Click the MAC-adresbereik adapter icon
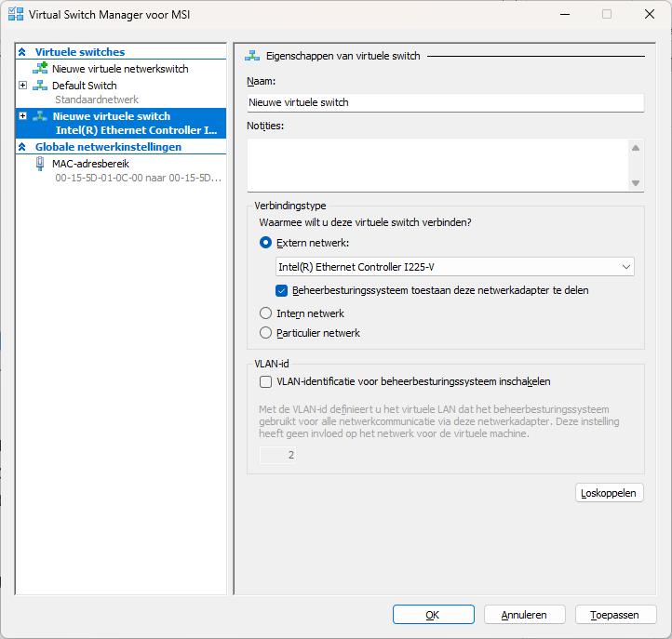 coord(40,164)
